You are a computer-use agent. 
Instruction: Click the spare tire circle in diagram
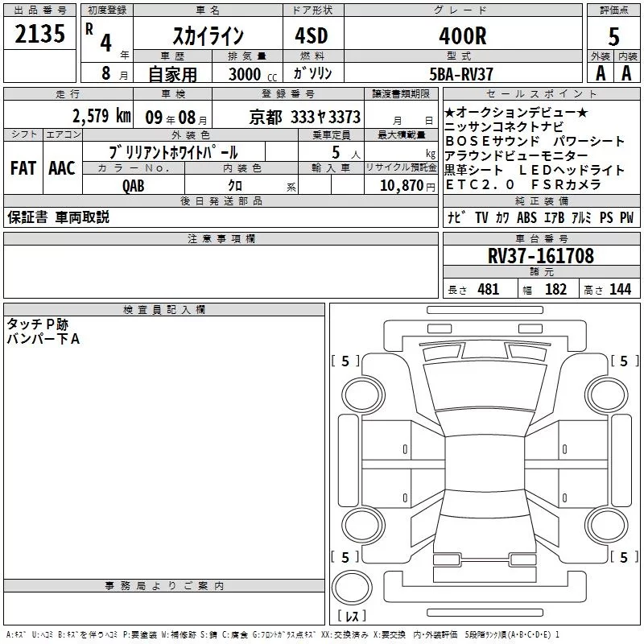tap(352, 588)
